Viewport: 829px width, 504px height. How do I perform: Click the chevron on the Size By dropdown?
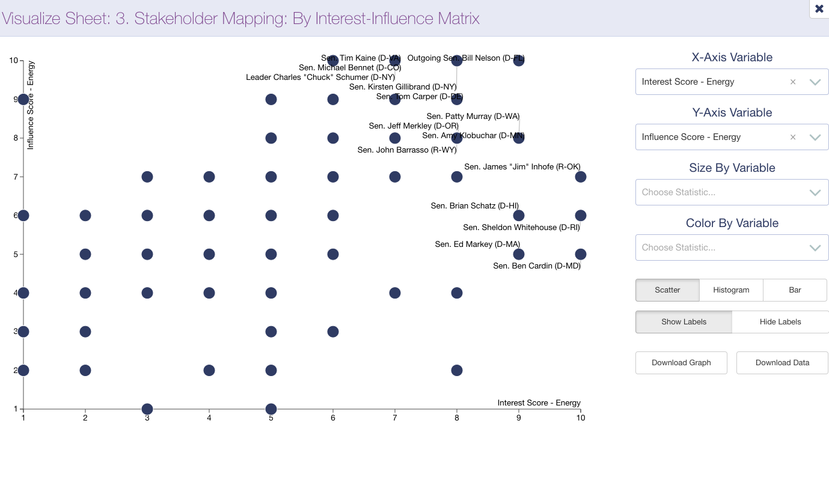[x=815, y=192]
